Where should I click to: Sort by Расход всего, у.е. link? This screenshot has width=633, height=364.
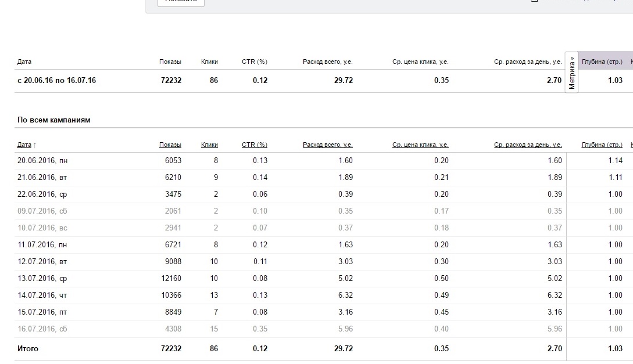coord(328,145)
